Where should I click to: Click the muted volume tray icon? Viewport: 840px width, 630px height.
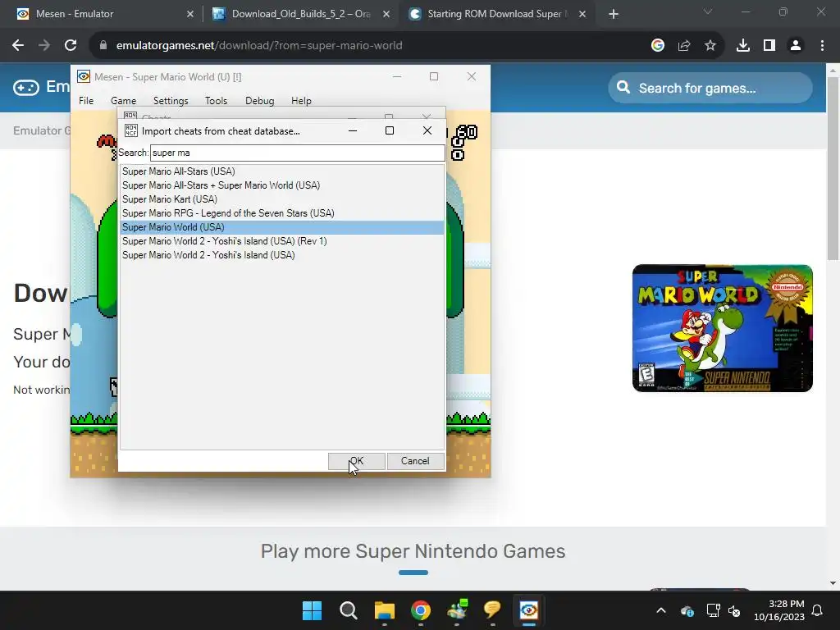click(734, 610)
